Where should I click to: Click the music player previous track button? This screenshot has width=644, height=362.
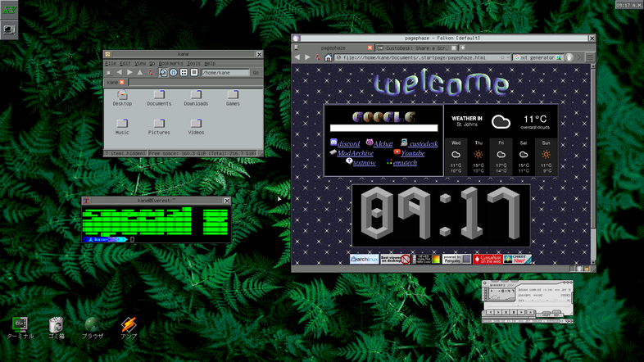point(491,312)
